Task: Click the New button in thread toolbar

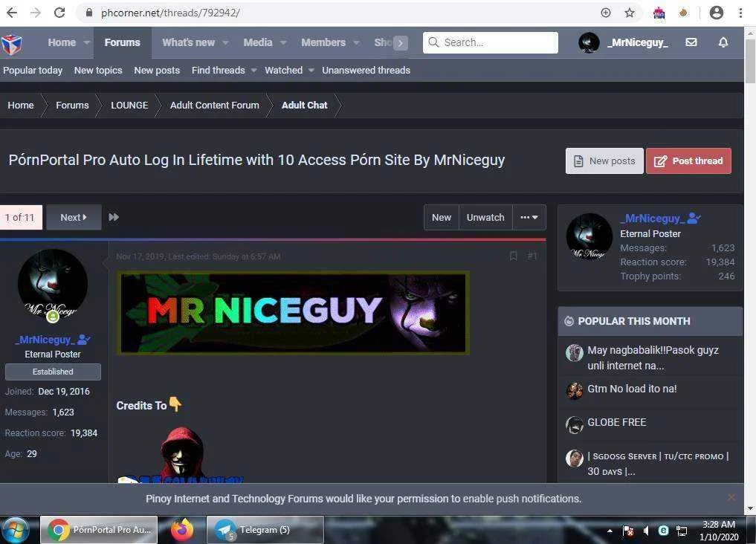Action: click(441, 217)
